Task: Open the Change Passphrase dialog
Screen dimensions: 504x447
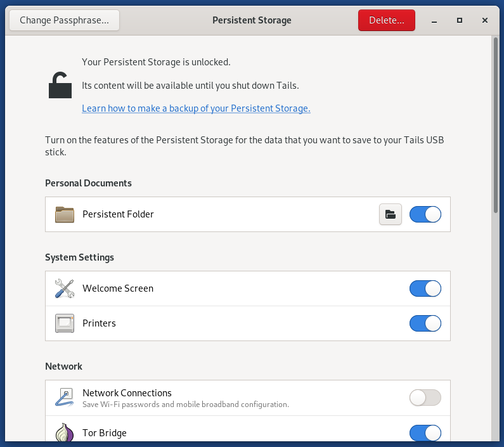Action: coord(64,20)
